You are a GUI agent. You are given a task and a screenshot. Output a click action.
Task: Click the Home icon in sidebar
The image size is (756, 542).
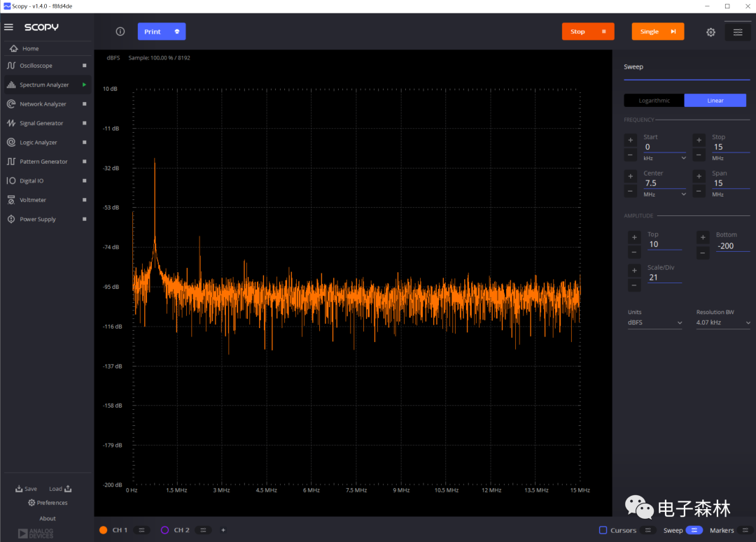[x=13, y=48]
